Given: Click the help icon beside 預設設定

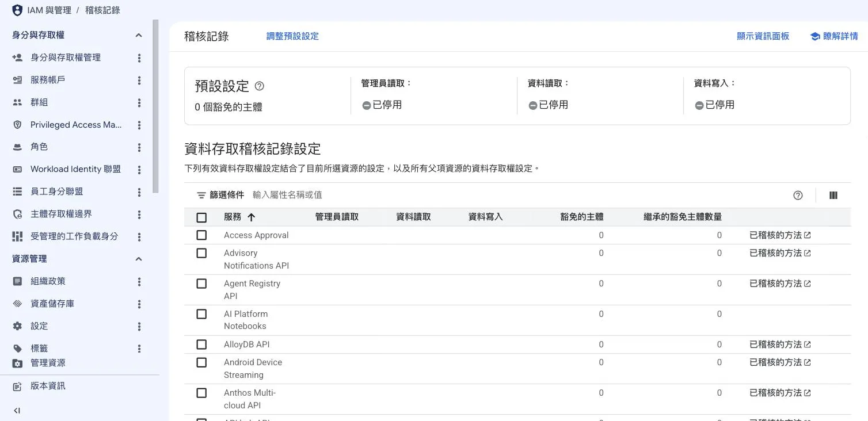Looking at the screenshot, I should 259,86.
